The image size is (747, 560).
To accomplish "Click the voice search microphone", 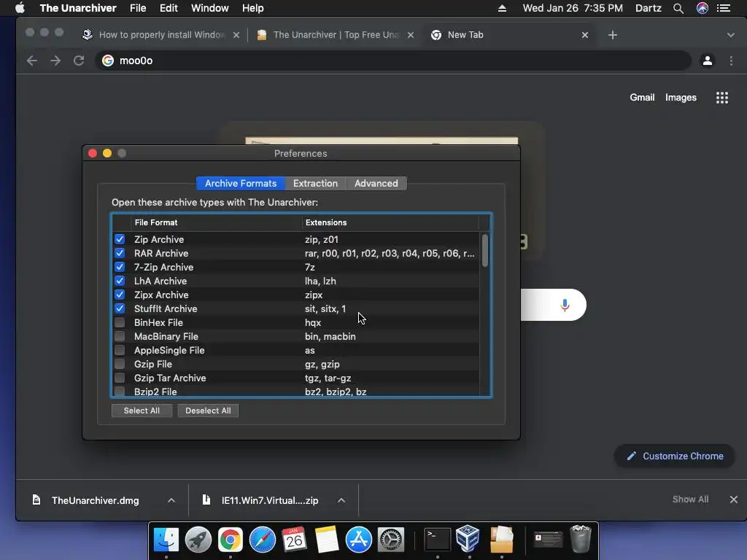I will click(x=565, y=305).
